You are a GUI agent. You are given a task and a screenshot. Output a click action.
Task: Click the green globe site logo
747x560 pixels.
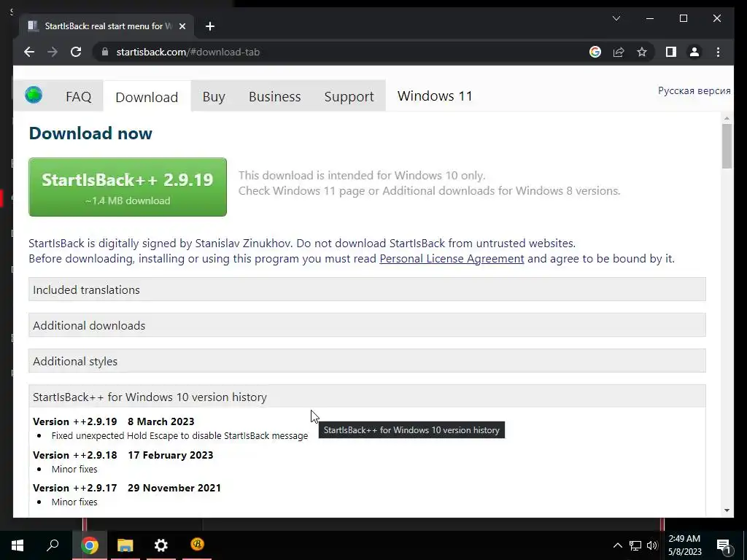(x=34, y=95)
